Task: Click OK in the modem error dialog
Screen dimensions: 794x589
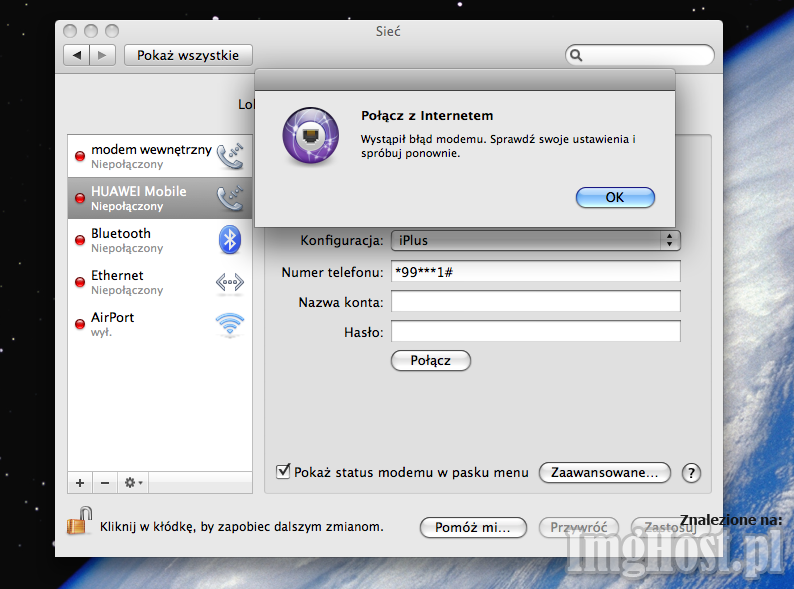Action: pos(615,198)
